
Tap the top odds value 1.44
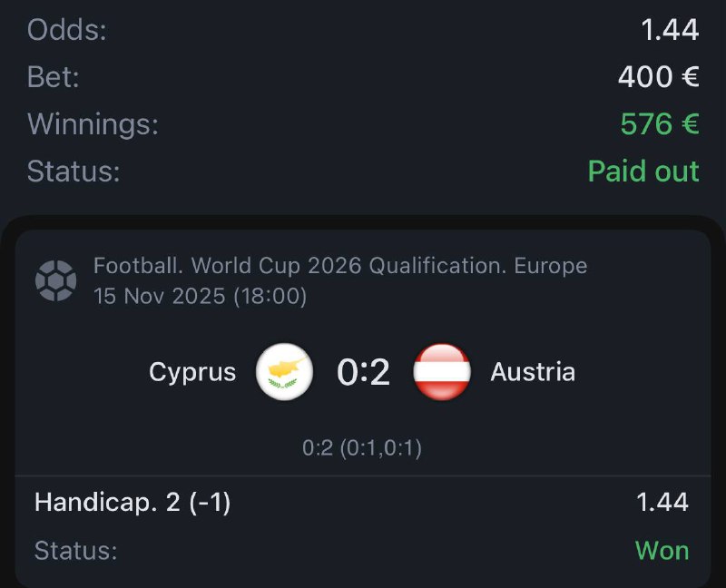(670, 30)
